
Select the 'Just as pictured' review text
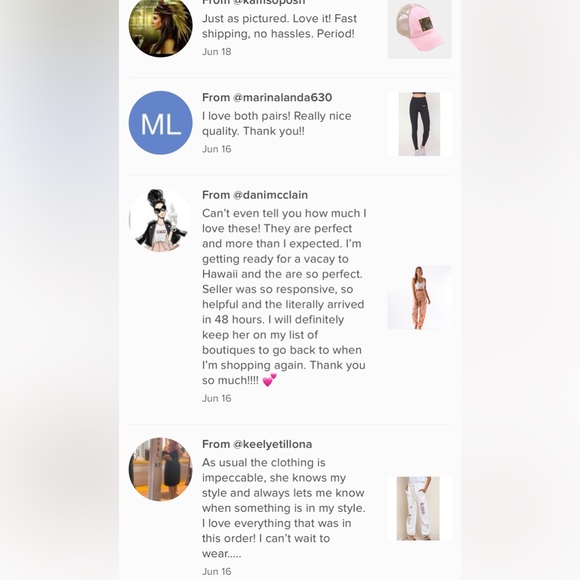point(279,26)
